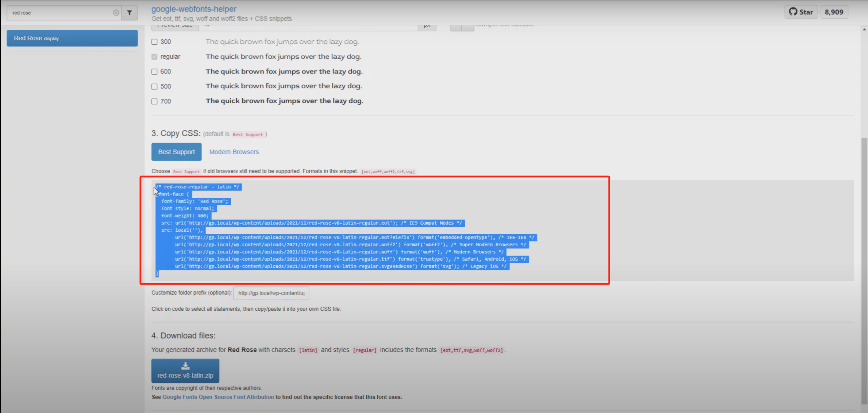This screenshot has height=413, width=868.
Task: Click the scrollbar up arrow
Action: tap(864, 30)
